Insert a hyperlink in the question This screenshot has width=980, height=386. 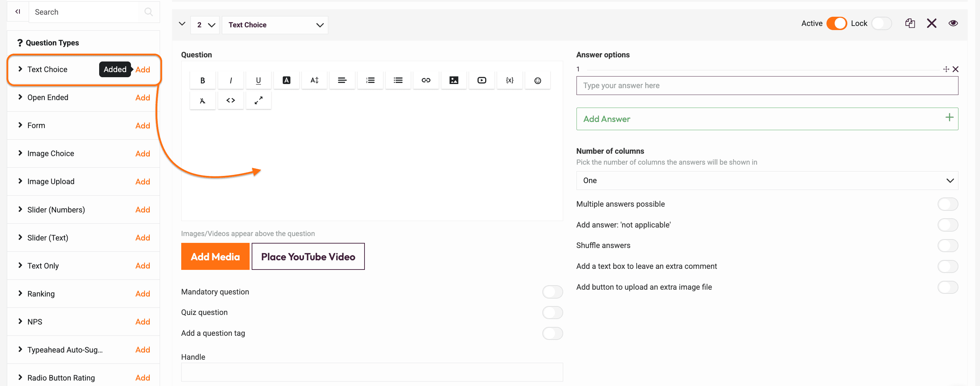pyautogui.click(x=426, y=80)
